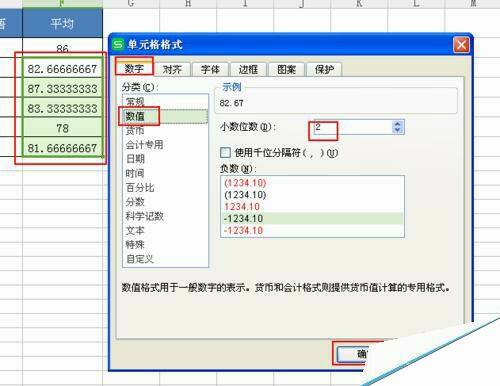
Task: Enable the 使用千位分隔符 checkbox
Action: 225,153
